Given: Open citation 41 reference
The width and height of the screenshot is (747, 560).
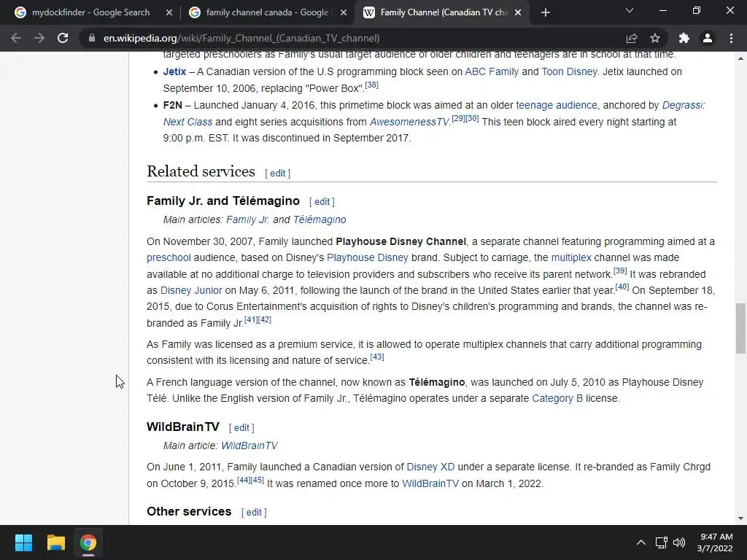Looking at the screenshot, I should point(251,319).
